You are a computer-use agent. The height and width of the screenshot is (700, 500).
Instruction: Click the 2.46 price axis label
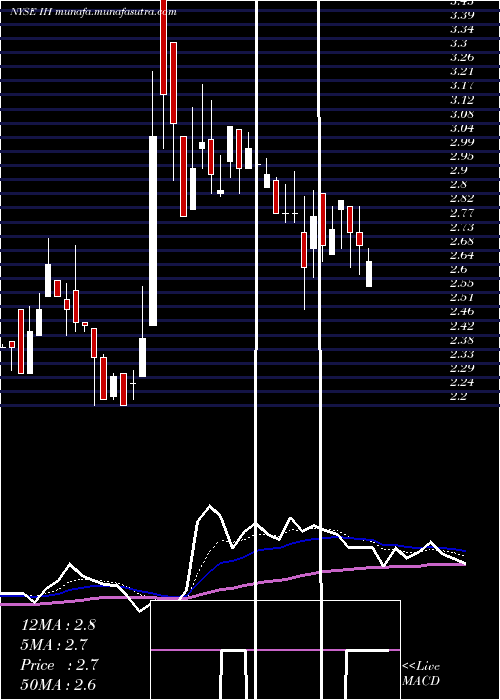coord(462,311)
